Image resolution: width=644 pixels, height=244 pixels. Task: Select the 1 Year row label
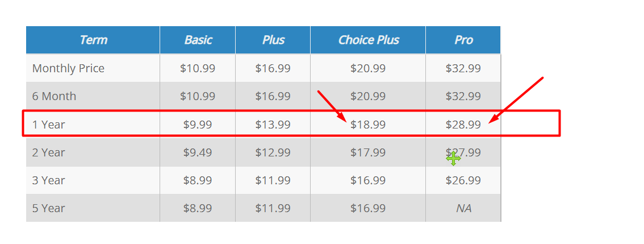pyautogui.click(x=48, y=125)
